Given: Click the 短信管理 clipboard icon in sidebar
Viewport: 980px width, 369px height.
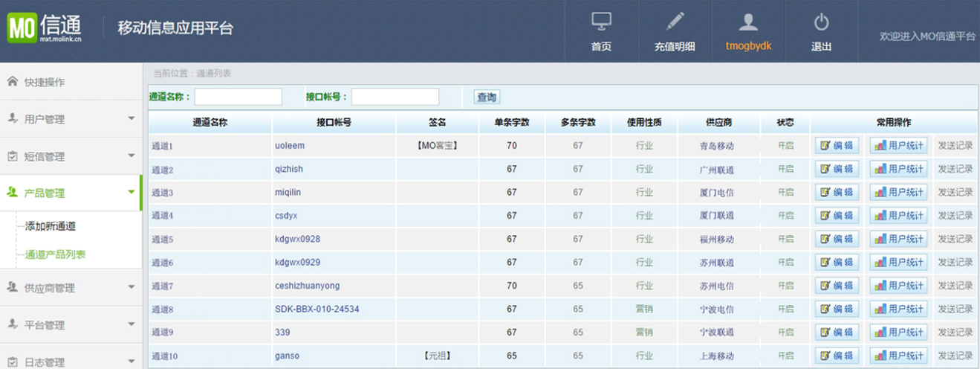Looking at the screenshot, I should (12, 156).
